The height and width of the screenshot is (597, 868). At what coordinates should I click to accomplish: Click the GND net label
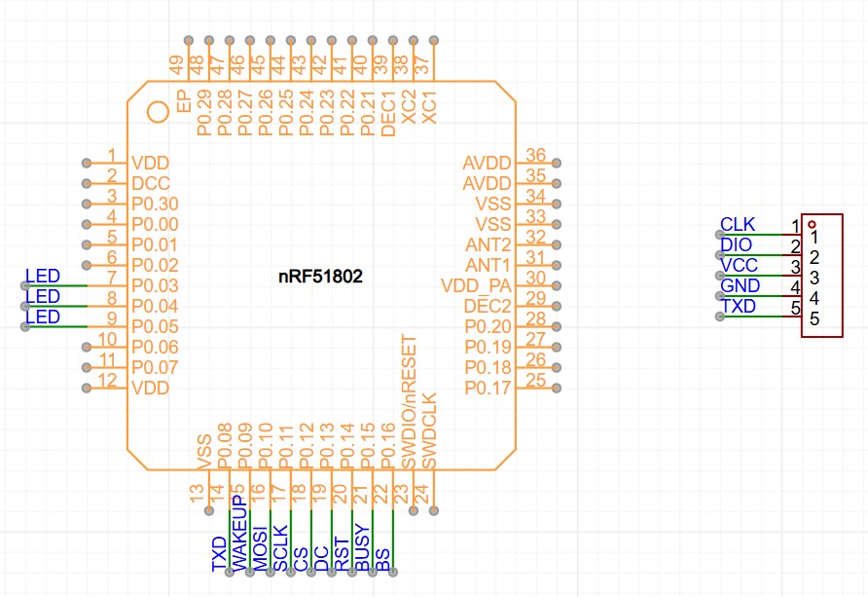739,286
